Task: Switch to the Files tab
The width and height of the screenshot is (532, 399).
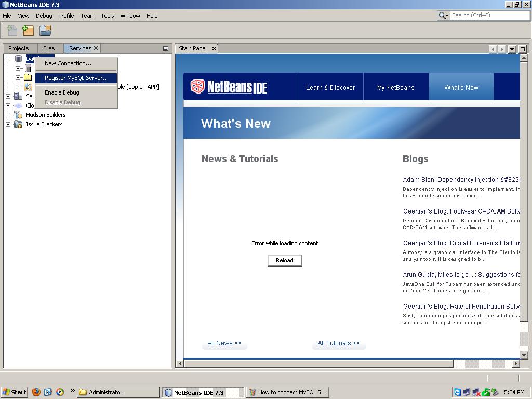Action: pyautogui.click(x=49, y=48)
